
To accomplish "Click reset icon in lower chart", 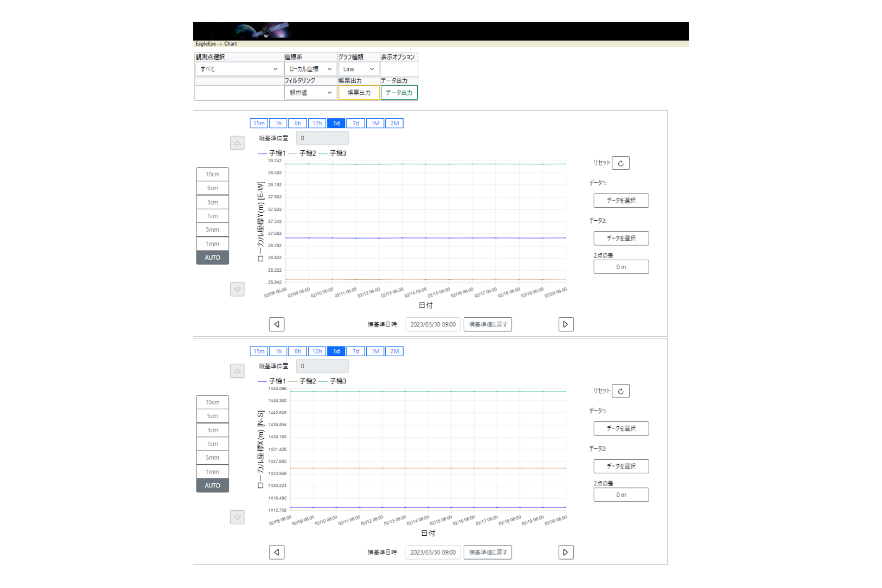I will 620,391.
